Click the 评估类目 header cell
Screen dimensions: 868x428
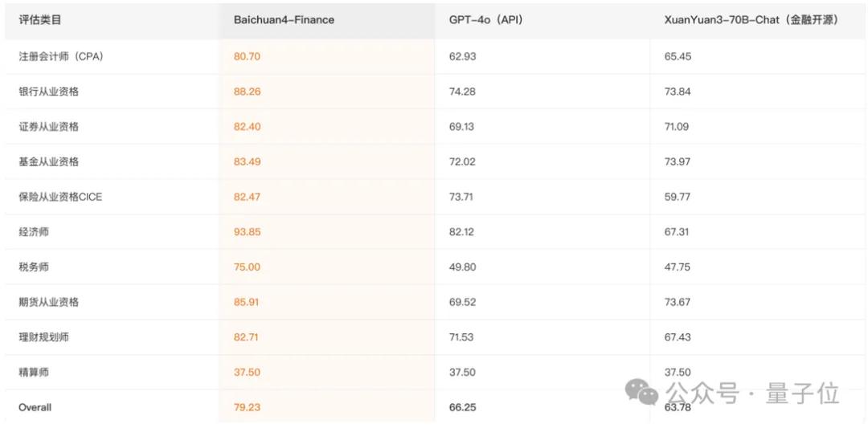tap(39, 20)
